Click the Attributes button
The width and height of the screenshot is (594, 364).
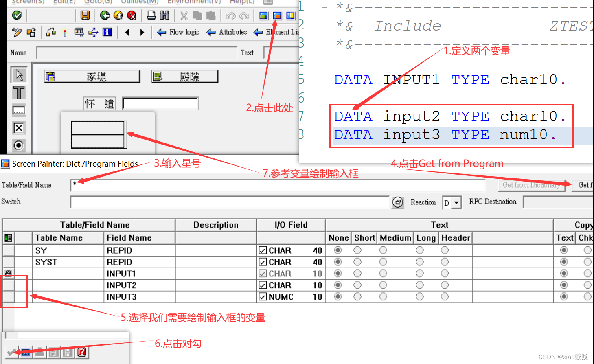pos(227,32)
